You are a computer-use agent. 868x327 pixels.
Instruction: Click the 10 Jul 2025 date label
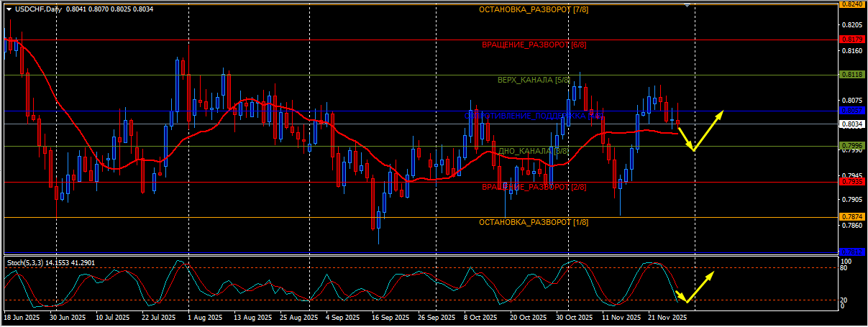click(x=112, y=317)
